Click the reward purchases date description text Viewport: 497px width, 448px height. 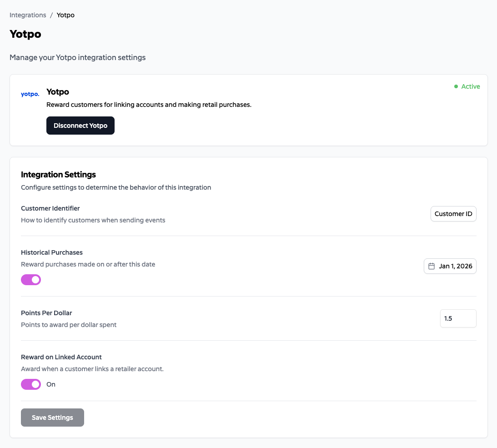tap(88, 264)
